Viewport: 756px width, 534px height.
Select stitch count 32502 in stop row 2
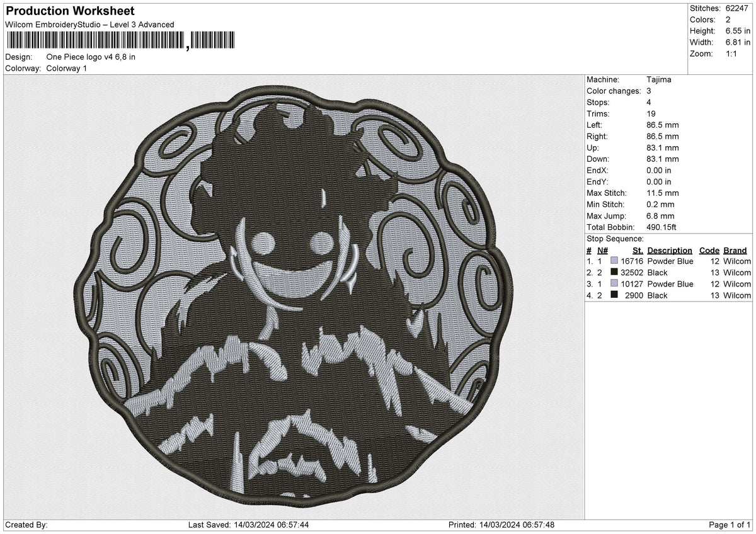coord(631,273)
